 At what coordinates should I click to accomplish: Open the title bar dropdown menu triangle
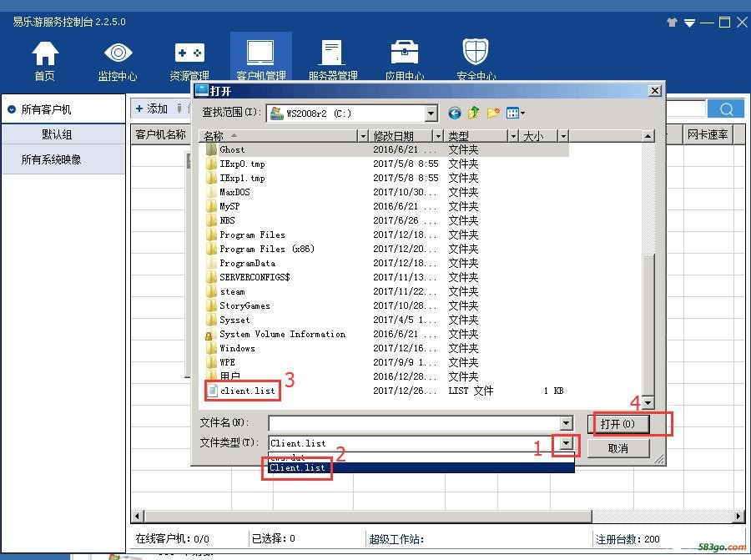(x=689, y=23)
